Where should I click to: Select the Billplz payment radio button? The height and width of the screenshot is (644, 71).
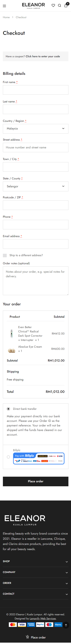8,457
